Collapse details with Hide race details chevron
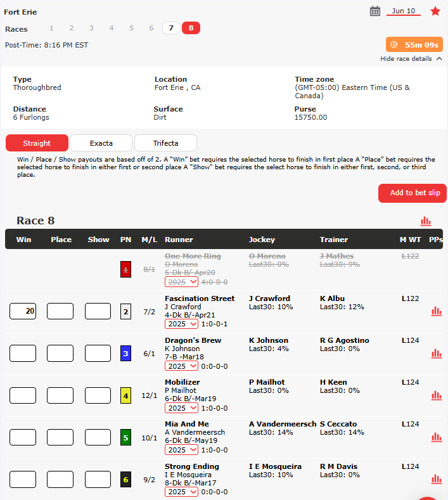This screenshot has width=448, height=500. [x=439, y=59]
